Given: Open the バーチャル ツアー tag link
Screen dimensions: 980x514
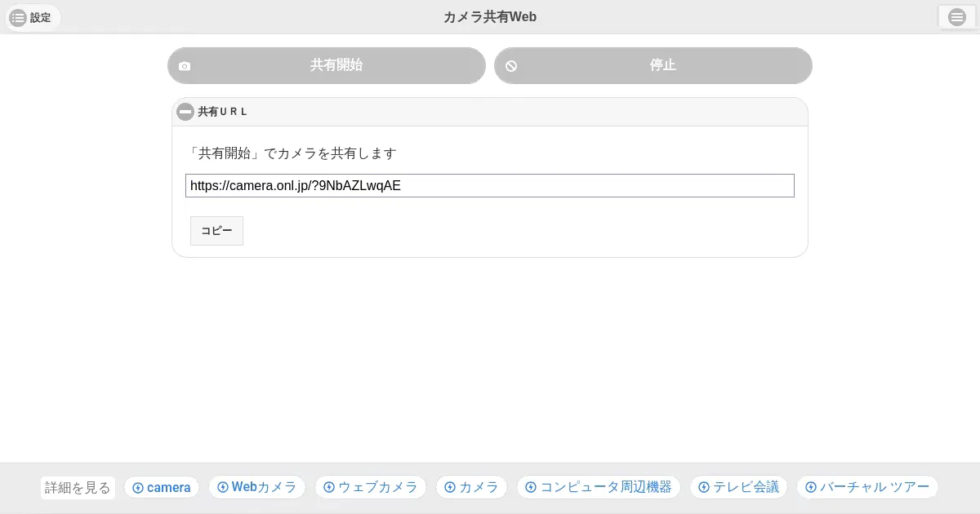Looking at the screenshot, I should pos(867,488).
